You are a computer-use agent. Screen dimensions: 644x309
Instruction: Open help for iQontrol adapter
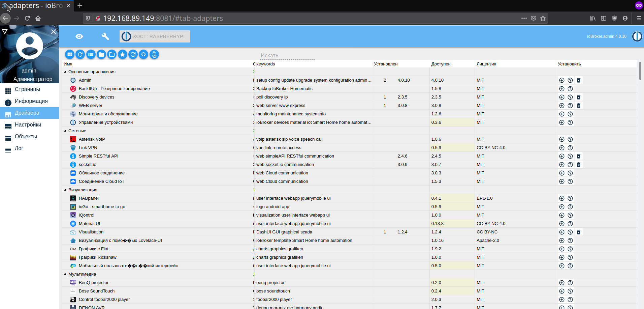tap(570, 215)
